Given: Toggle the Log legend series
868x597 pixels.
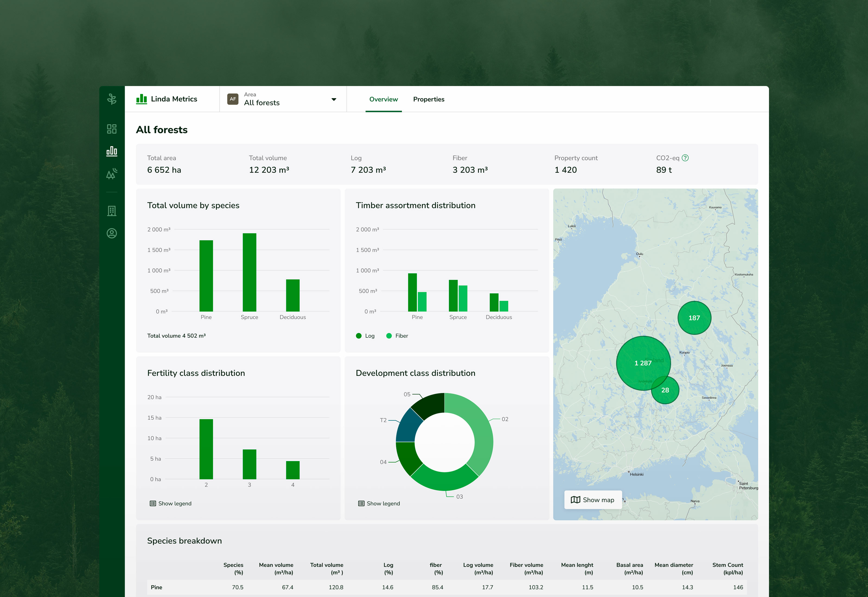Looking at the screenshot, I should (365, 336).
